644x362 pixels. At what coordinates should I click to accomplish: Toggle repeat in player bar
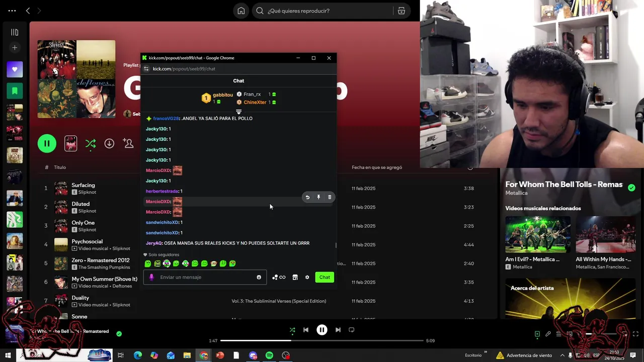click(x=352, y=330)
